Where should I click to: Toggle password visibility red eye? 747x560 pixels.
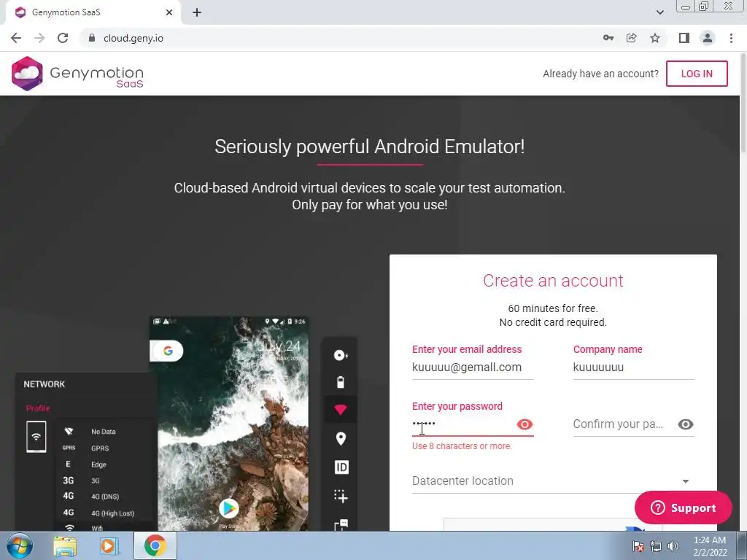pos(525,424)
